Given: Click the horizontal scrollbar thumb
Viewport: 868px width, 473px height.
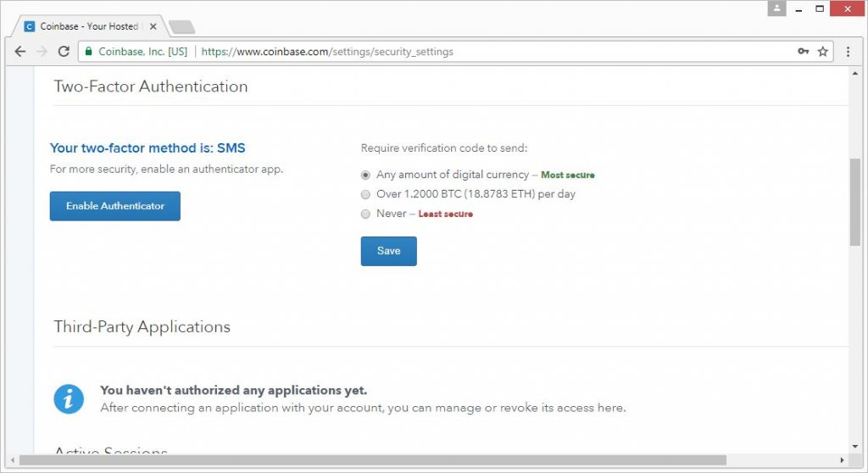Looking at the screenshot, I should pos(373,460).
